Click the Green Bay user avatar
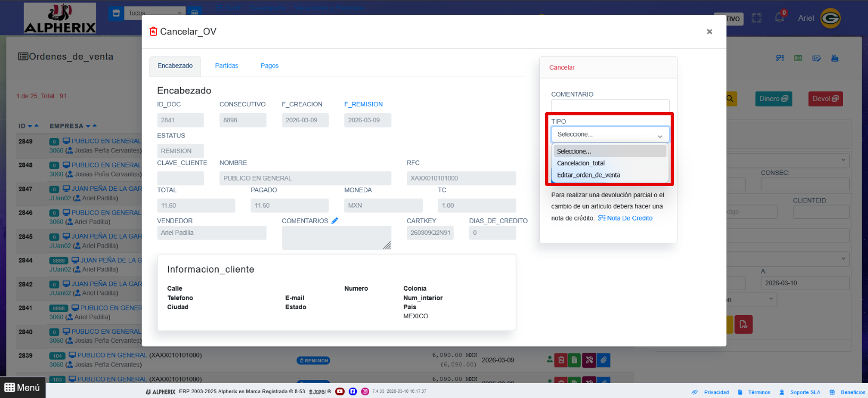 click(x=830, y=18)
